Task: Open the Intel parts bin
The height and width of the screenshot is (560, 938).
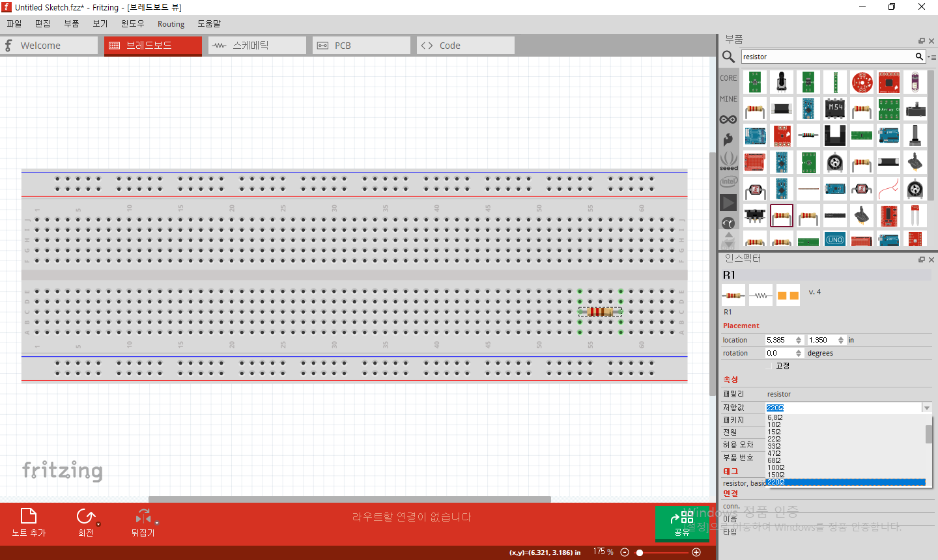Action: (x=728, y=182)
